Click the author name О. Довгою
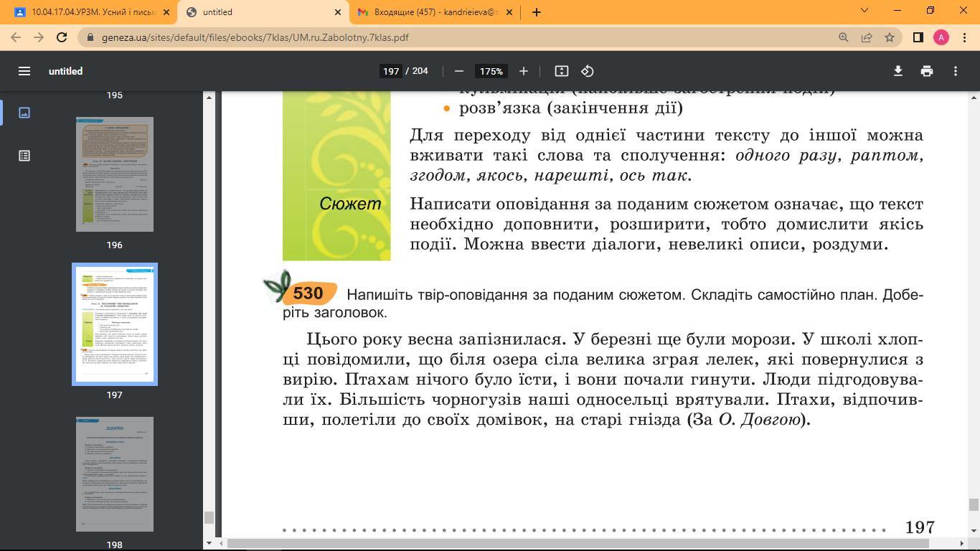The width and height of the screenshot is (980, 551). pos(758,419)
